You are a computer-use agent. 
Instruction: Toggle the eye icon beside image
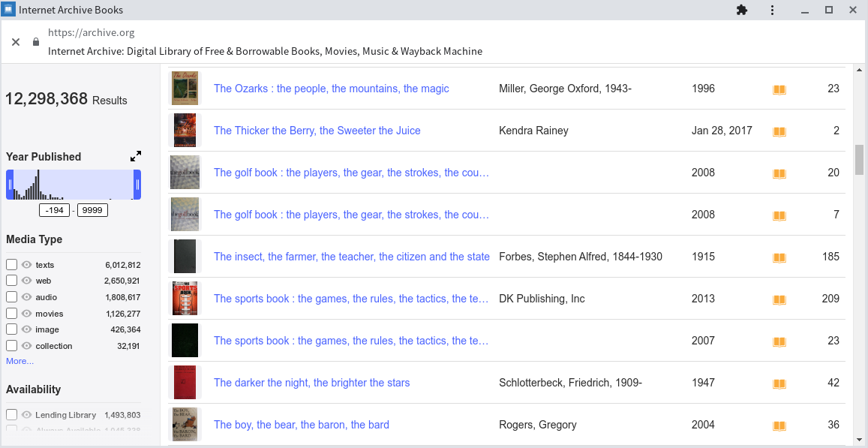(x=26, y=329)
